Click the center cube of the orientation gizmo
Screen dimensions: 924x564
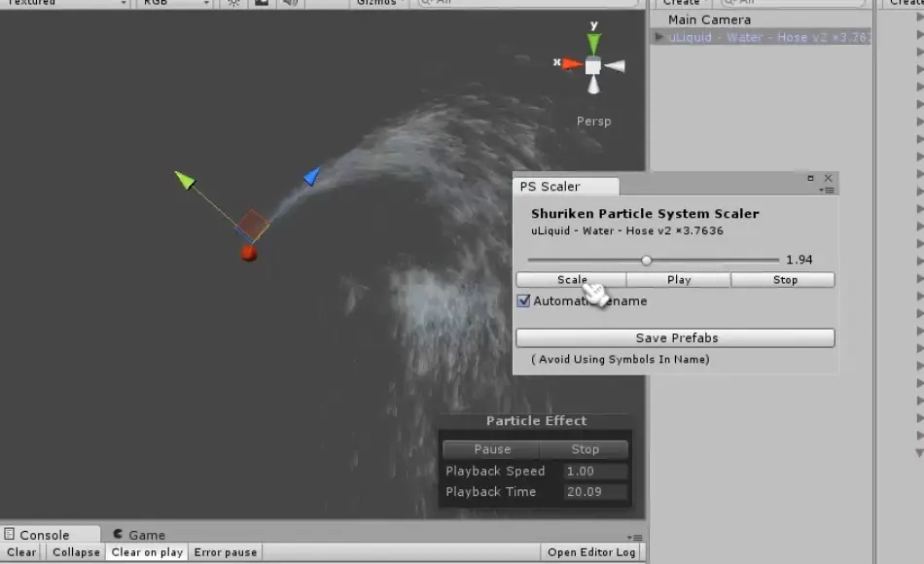pyautogui.click(x=593, y=65)
